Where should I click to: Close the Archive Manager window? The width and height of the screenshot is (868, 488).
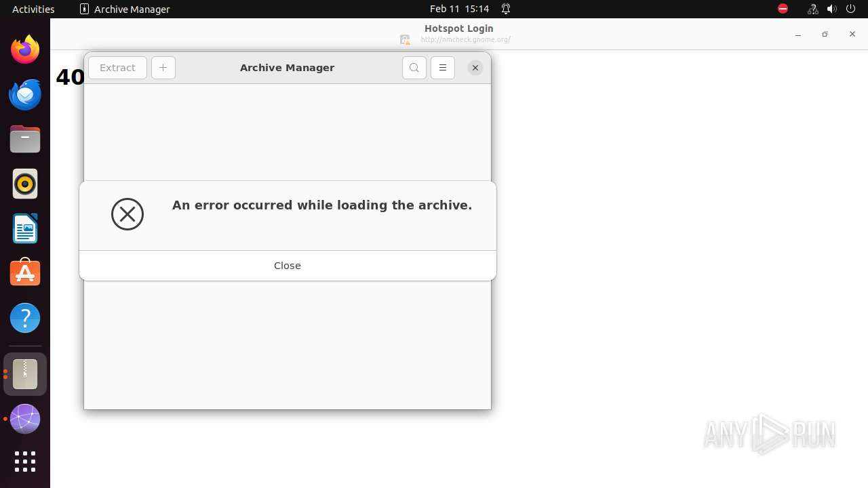coord(475,68)
